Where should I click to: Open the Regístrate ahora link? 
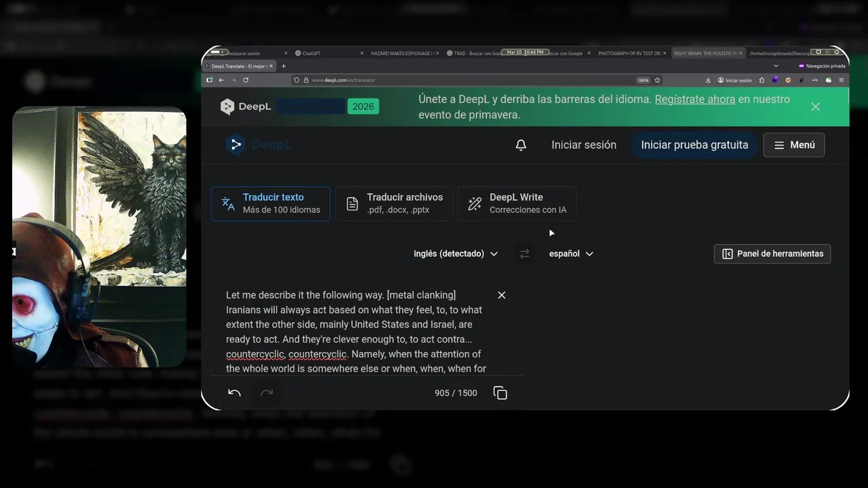click(695, 99)
